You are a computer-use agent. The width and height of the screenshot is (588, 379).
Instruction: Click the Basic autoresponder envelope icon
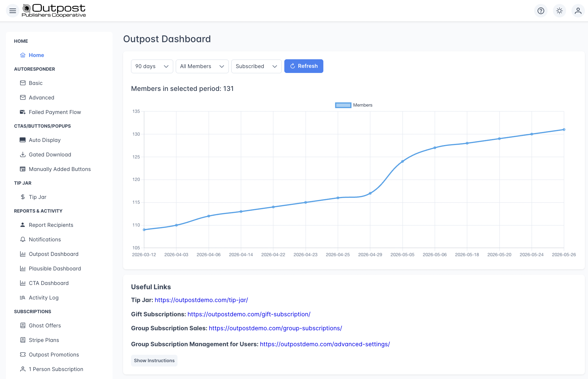23,83
